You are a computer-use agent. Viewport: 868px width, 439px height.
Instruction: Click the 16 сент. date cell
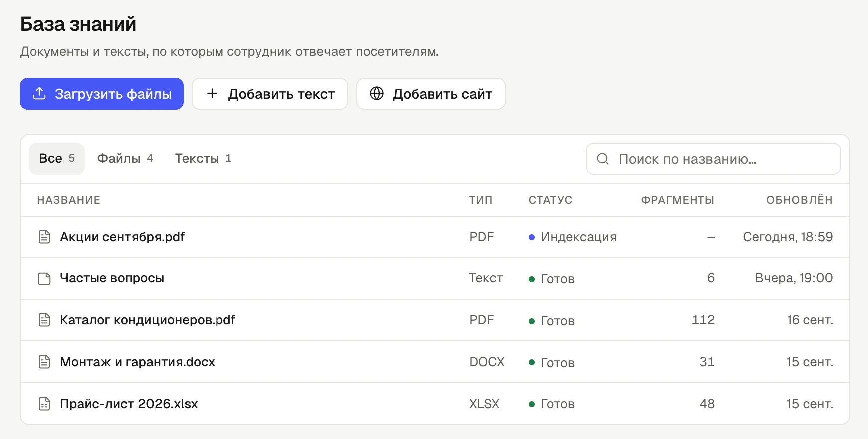pyautogui.click(x=810, y=320)
